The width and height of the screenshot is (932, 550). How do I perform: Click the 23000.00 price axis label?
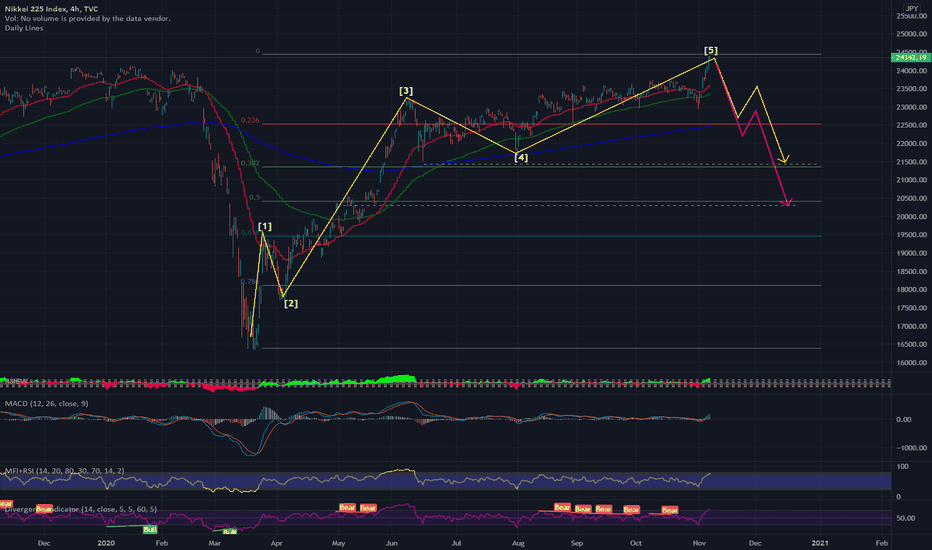(912, 108)
